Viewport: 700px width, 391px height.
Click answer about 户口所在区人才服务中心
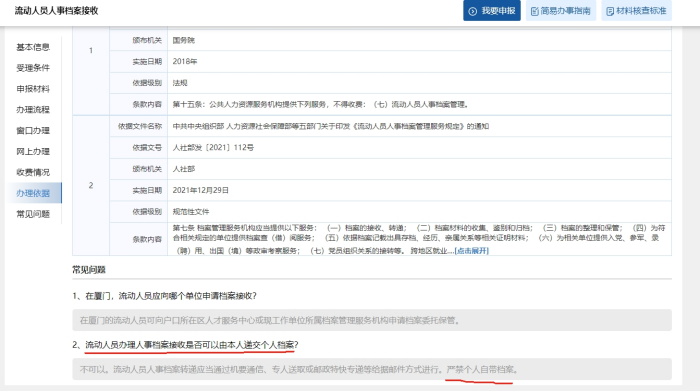[372, 320]
